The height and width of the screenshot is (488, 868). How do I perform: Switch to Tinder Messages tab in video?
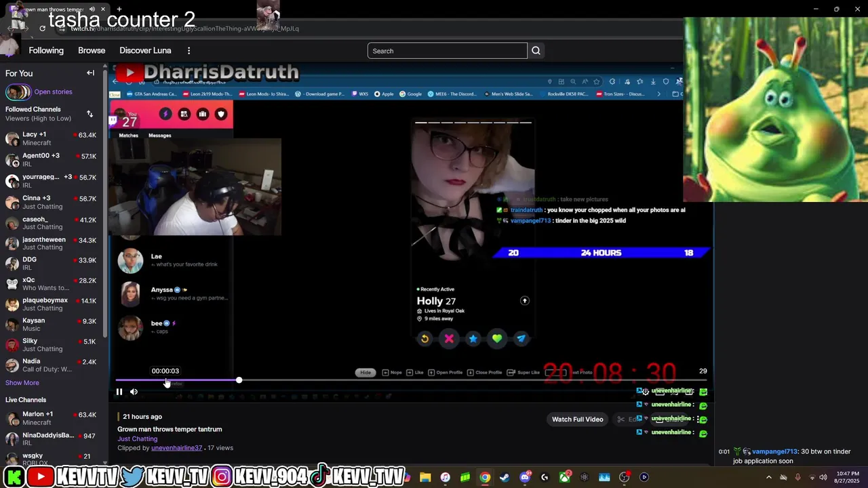pos(160,136)
